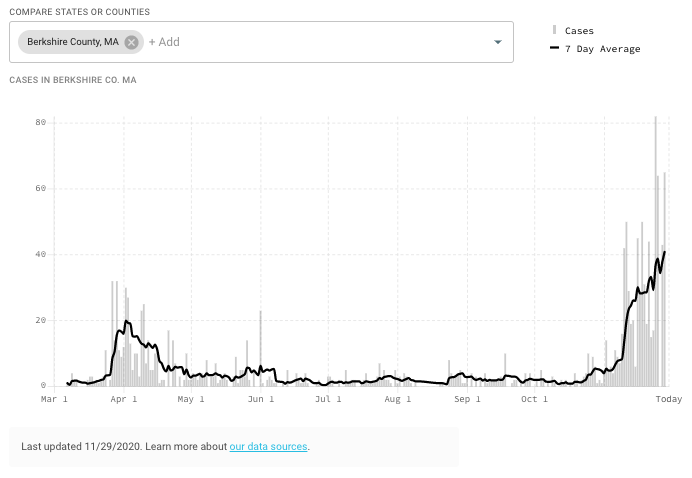Click the Apr 1 axis label
The height and width of the screenshot is (478, 692).
[124, 399]
